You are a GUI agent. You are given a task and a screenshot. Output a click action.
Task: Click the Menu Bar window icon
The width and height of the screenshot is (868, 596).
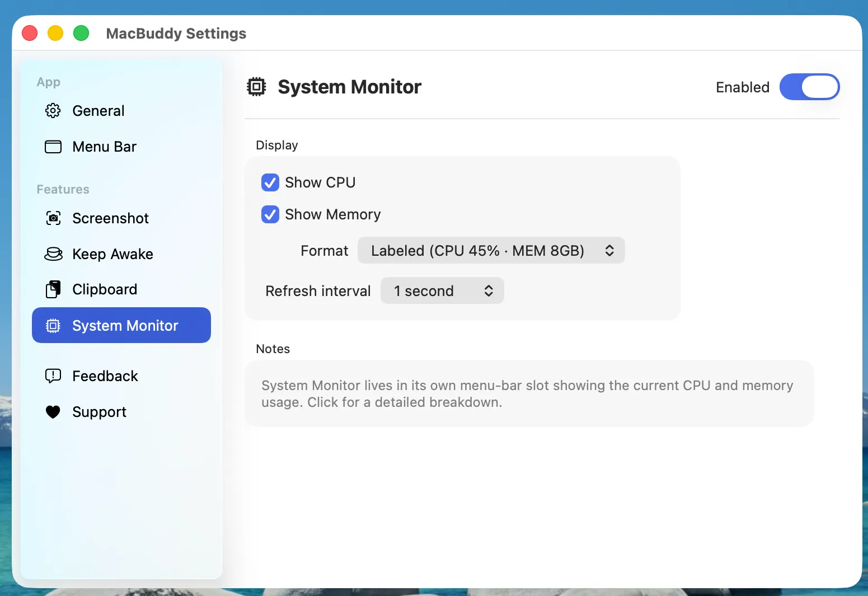pyautogui.click(x=53, y=147)
